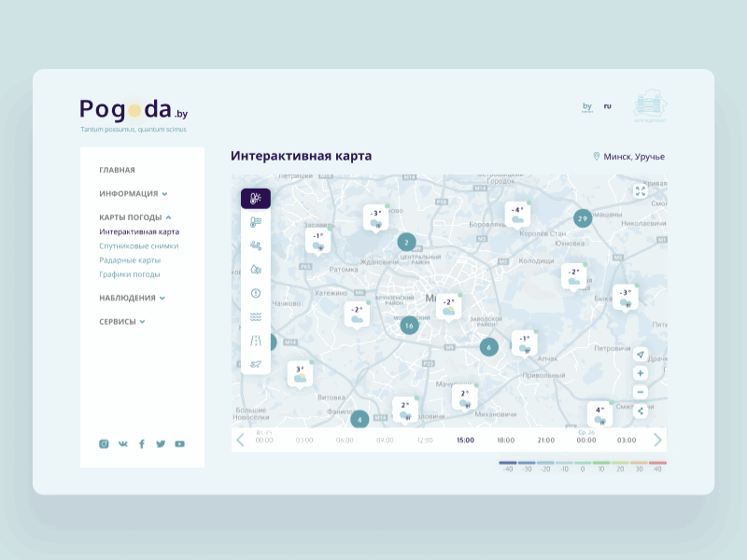Open Pogoda's Instagram via the footer icon

point(103,444)
